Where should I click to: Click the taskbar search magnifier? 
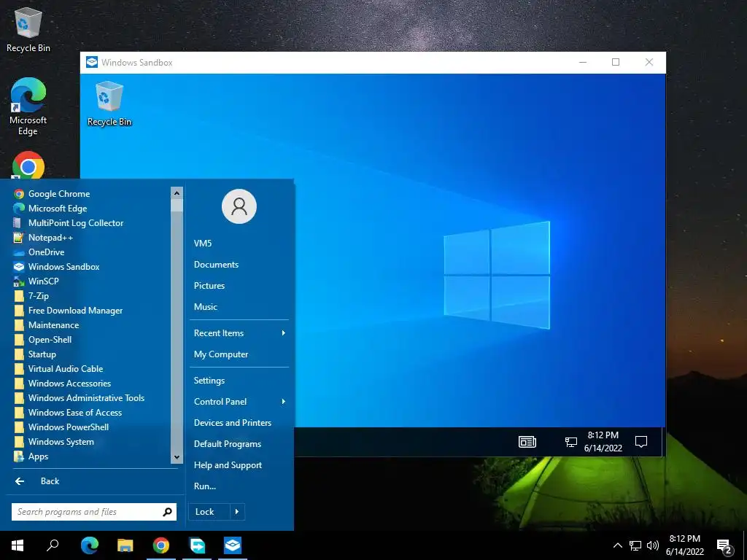(53, 545)
